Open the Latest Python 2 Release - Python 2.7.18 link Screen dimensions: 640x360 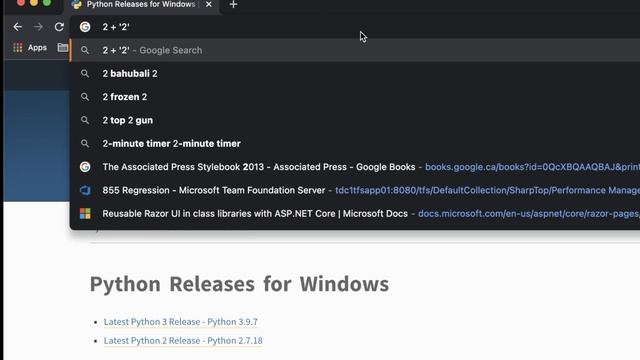coord(183,340)
